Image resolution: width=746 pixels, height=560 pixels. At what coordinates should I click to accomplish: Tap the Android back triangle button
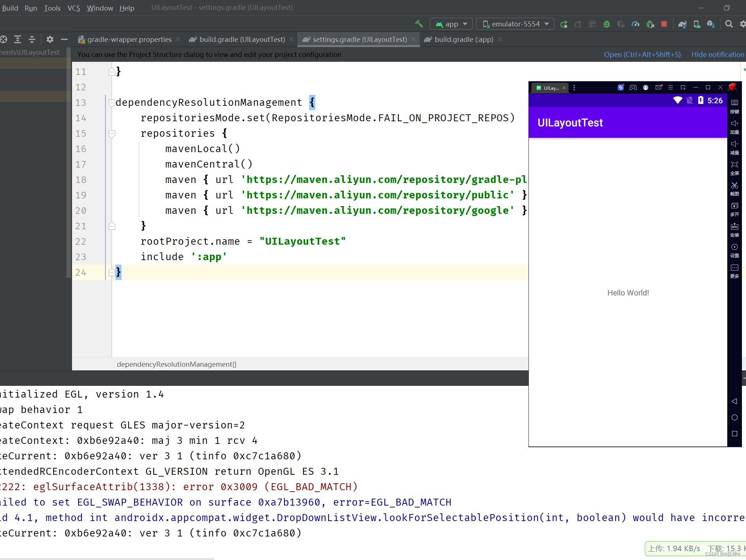734,401
